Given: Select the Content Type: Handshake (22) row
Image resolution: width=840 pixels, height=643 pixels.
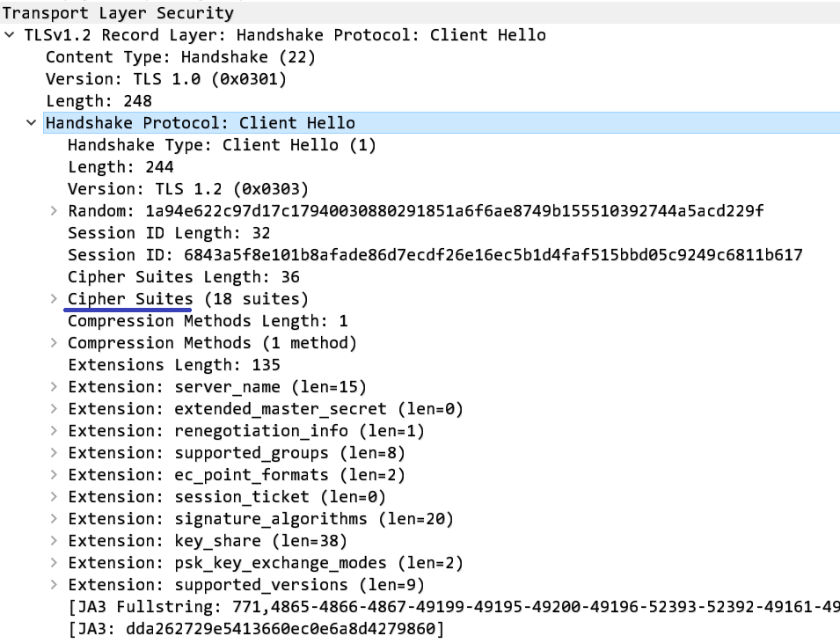Looking at the screenshot, I should pos(180,57).
